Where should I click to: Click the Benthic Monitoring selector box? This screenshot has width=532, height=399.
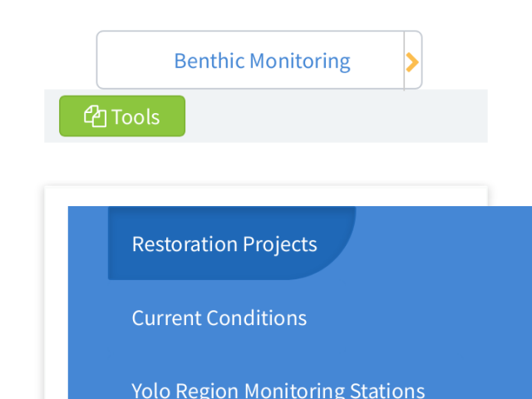[x=259, y=60]
